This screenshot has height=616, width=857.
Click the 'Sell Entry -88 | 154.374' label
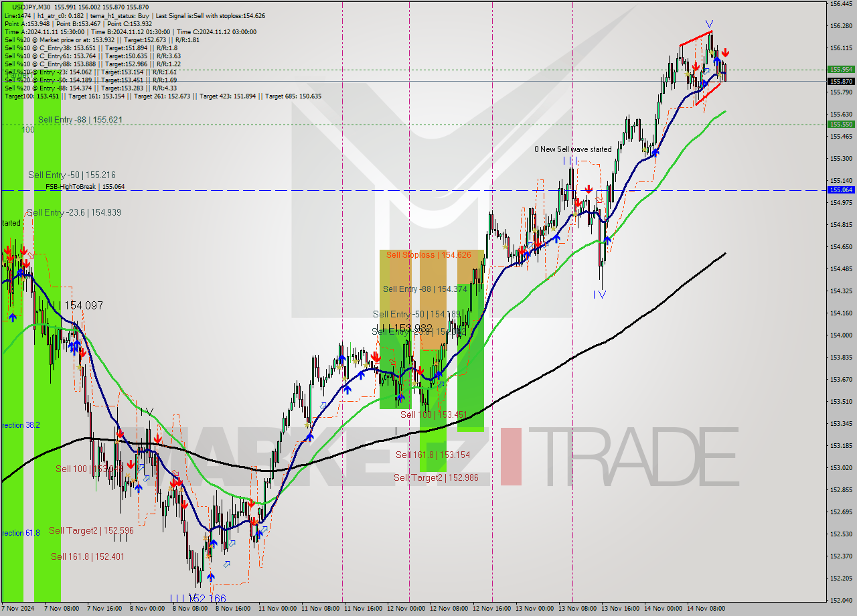(x=425, y=289)
